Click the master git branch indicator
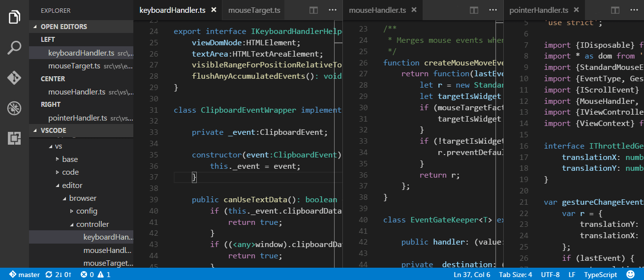Image resolution: width=644 pixels, height=280 pixels. coord(24,275)
